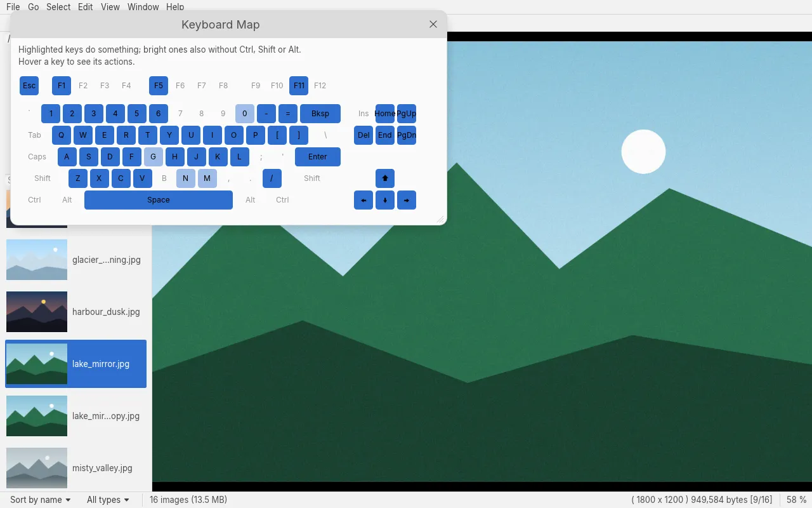812x508 pixels.
Task: Click the equals key in Keyboard Map
Action: [x=288, y=114]
